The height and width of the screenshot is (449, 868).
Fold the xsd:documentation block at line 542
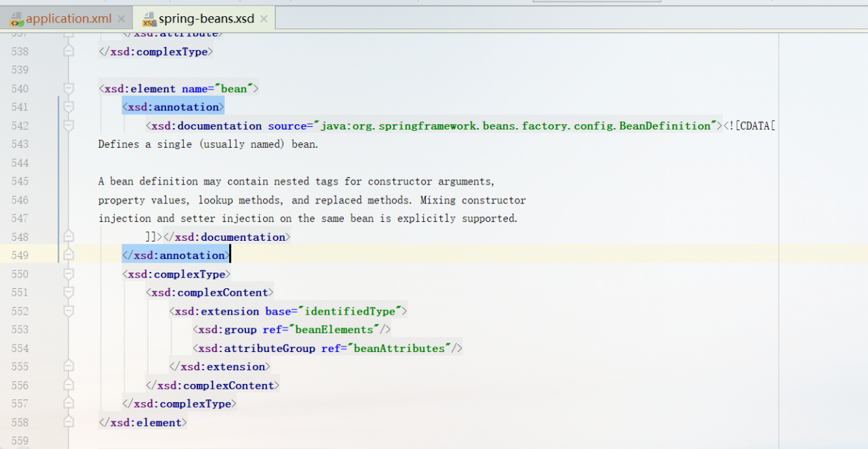pyautogui.click(x=68, y=125)
